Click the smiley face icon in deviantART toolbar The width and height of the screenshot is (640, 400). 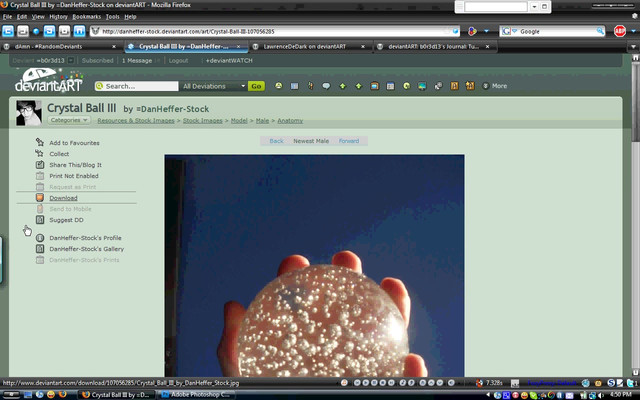point(279,86)
